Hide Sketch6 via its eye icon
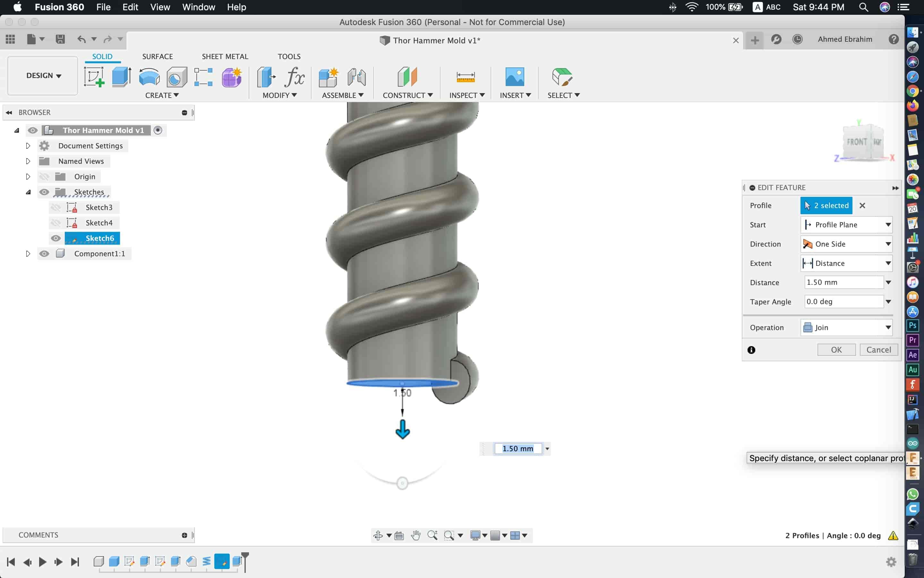 [x=56, y=238]
